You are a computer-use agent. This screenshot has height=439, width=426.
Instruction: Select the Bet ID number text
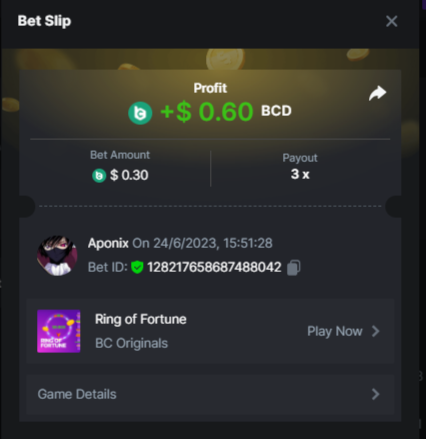point(214,267)
